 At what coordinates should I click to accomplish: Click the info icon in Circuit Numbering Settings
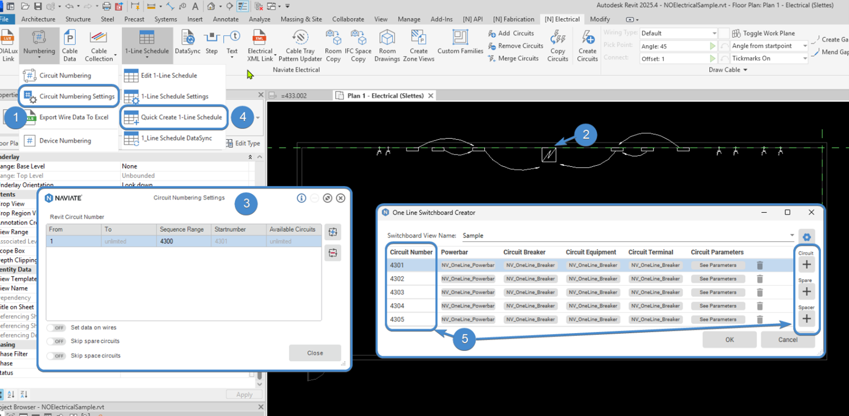[302, 198]
